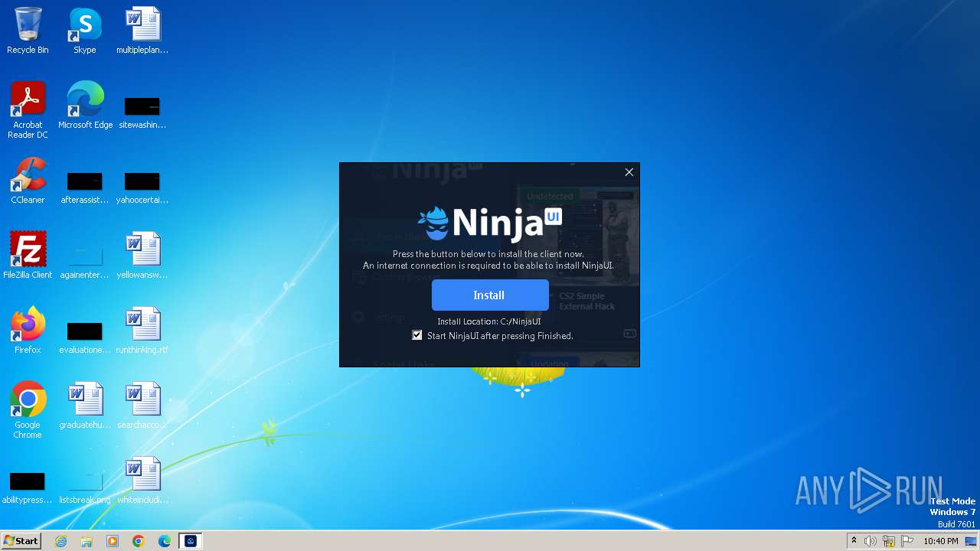Show hidden system tray icons

[x=854, y=541]
